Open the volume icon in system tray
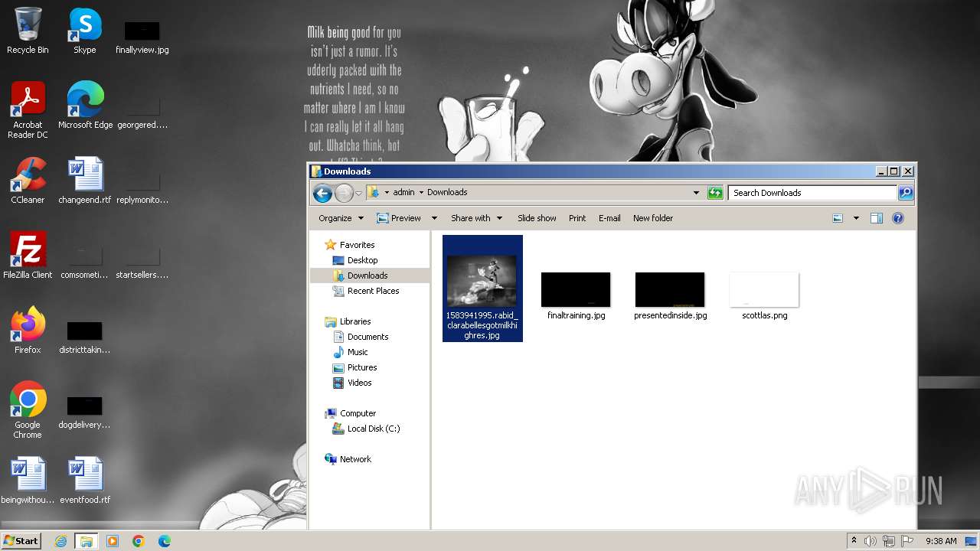 [871, 541]
